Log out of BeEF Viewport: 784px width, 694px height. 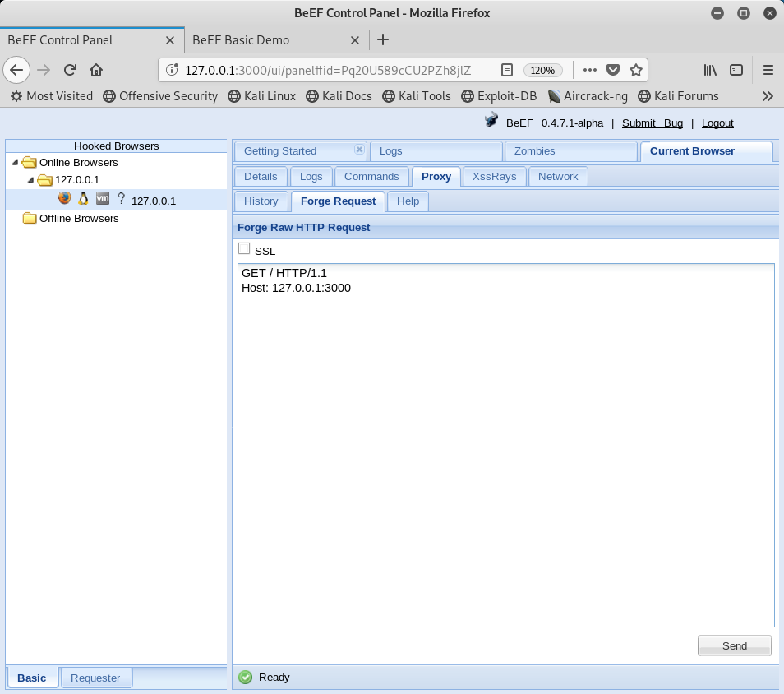717,123
